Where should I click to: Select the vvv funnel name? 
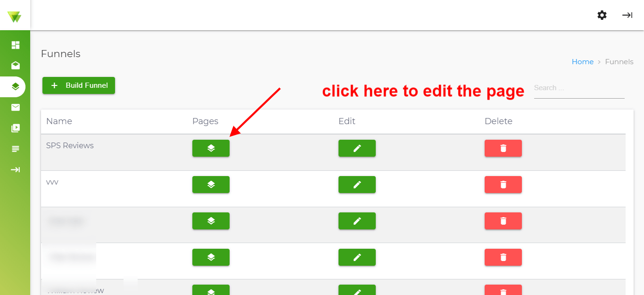click(x=52, y=182)
